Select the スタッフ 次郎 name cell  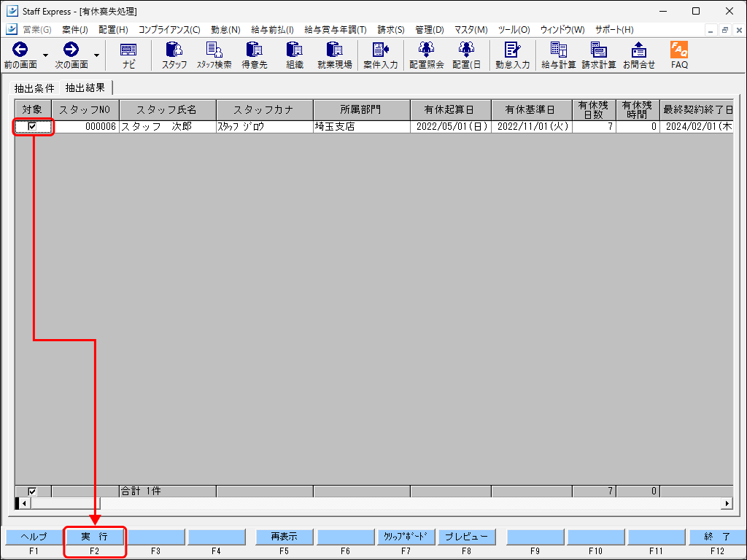168,127
